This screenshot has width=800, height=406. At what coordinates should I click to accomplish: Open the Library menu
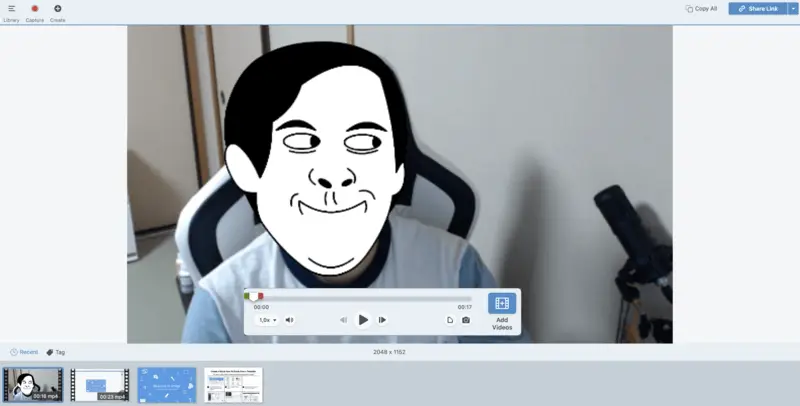[11, 13]
